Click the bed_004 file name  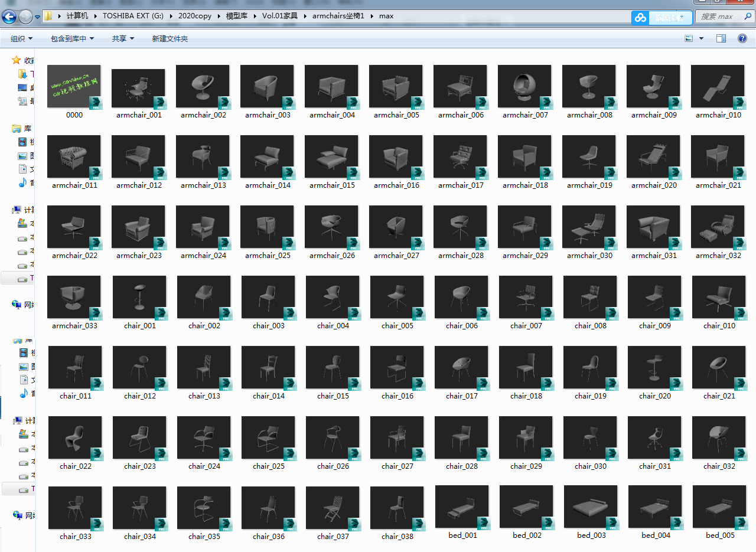[656, 535]
